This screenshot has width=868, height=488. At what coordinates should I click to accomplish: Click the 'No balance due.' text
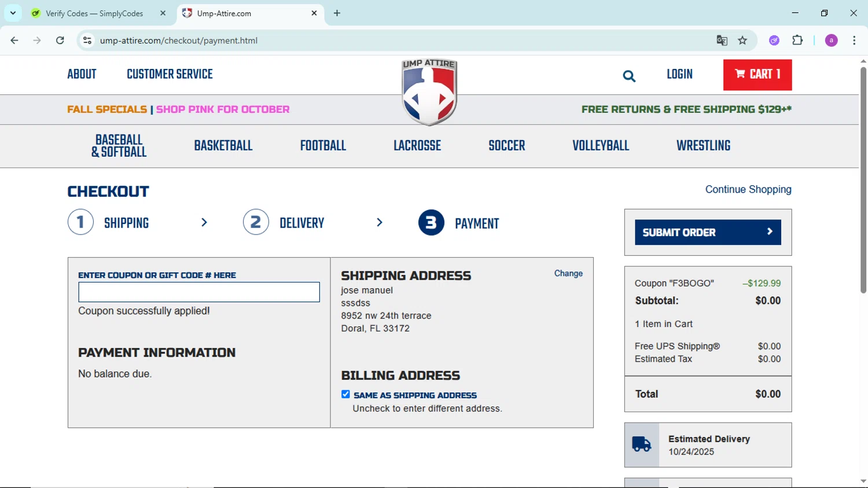click(x=115, y=374)
